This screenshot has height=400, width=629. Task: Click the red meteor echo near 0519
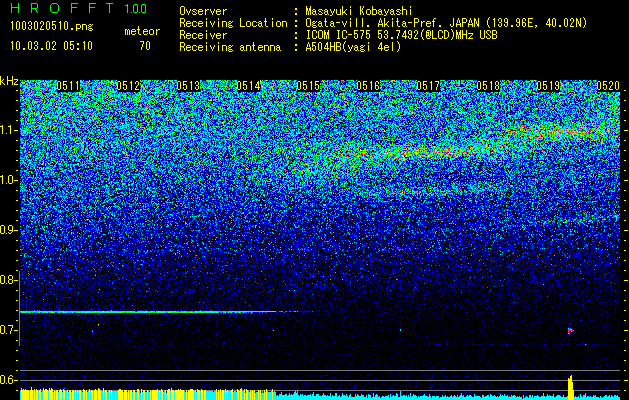click(570, 331)
